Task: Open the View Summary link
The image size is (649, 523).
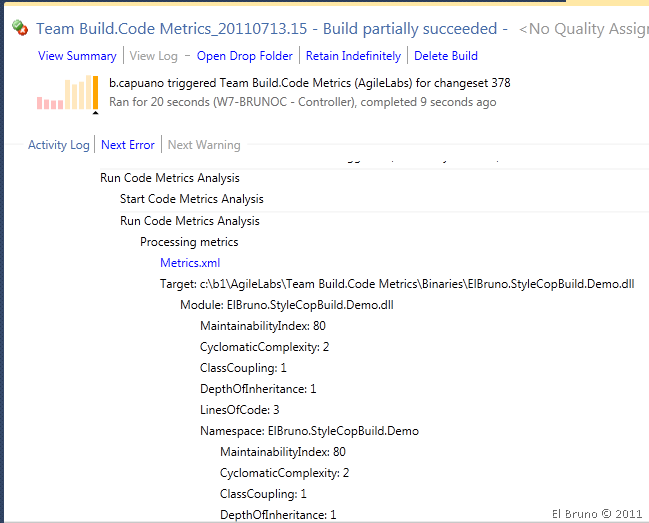Action: click(77, 56)
